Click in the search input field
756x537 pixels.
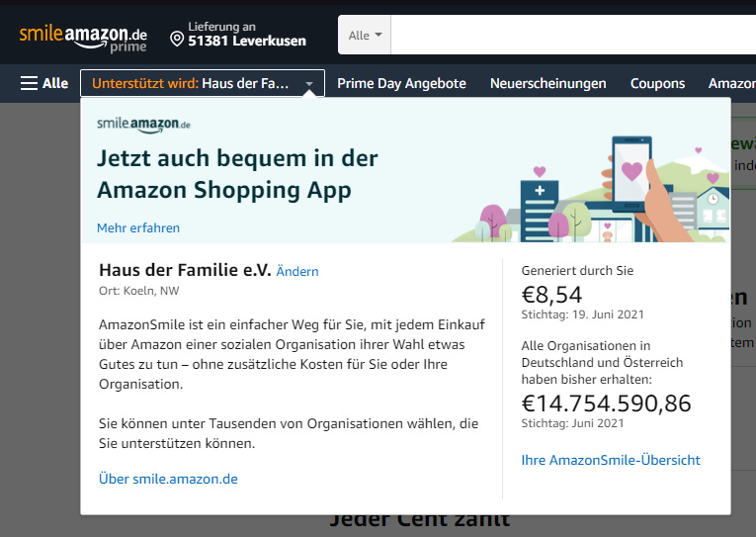click(x=573, y=36)
